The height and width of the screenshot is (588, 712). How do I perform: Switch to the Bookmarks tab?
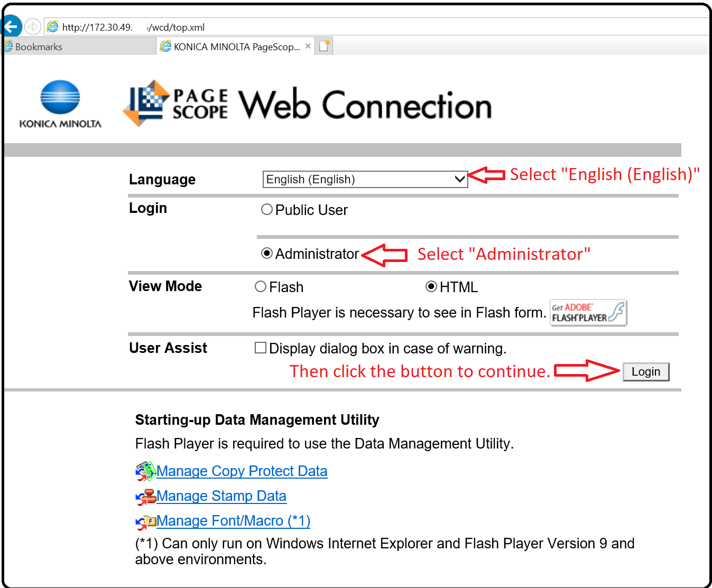pos(79,46)
